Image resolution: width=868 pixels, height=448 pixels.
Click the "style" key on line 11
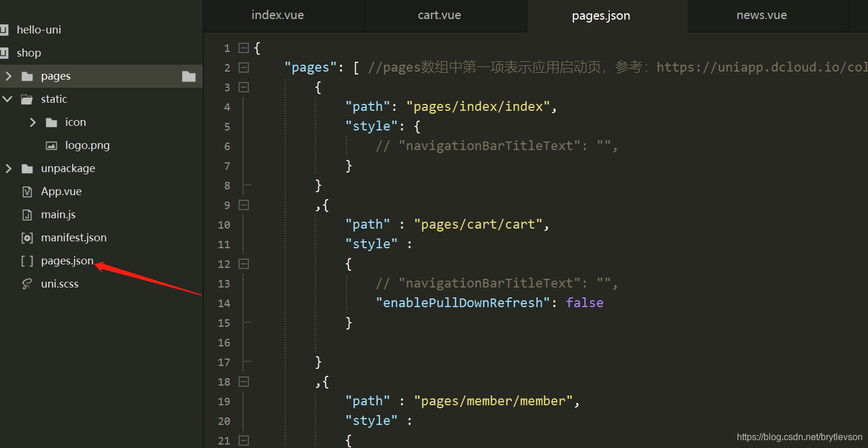372,244
